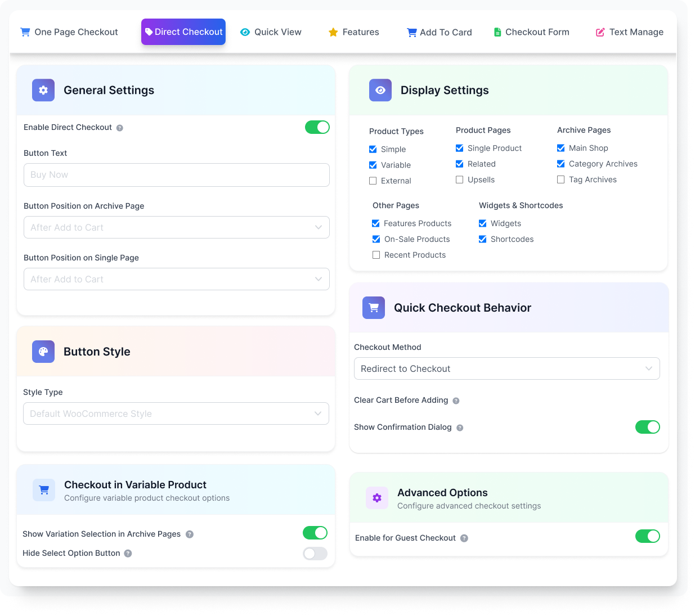Click the General Settings gear icon

(43, 90)
